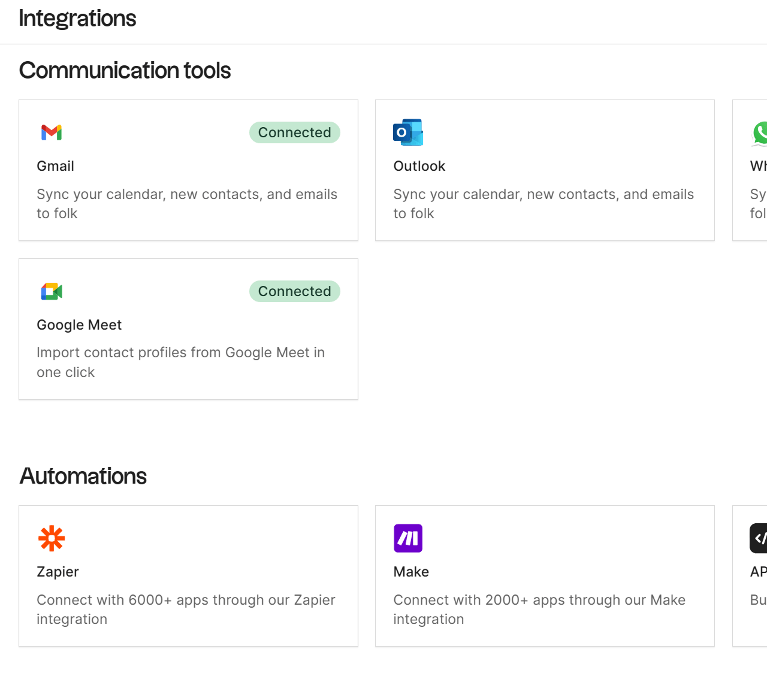Click the purple Make logo icon
This screenshot has height=700, width=767.
[x=408, y=538]
